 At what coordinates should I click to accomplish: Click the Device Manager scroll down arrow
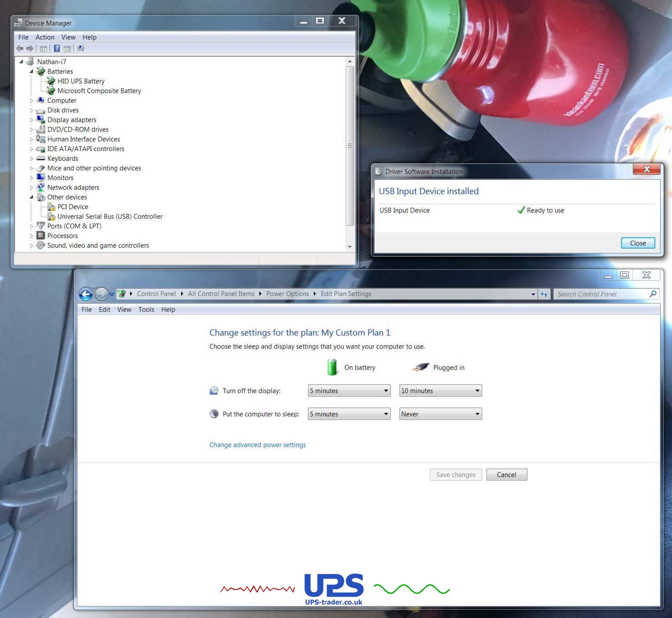(x=350, y=247)
